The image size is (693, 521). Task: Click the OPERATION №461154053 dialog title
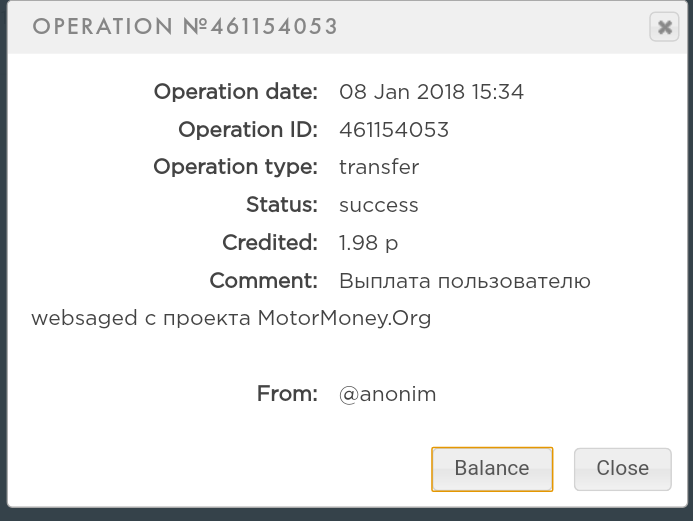point(185,27)
